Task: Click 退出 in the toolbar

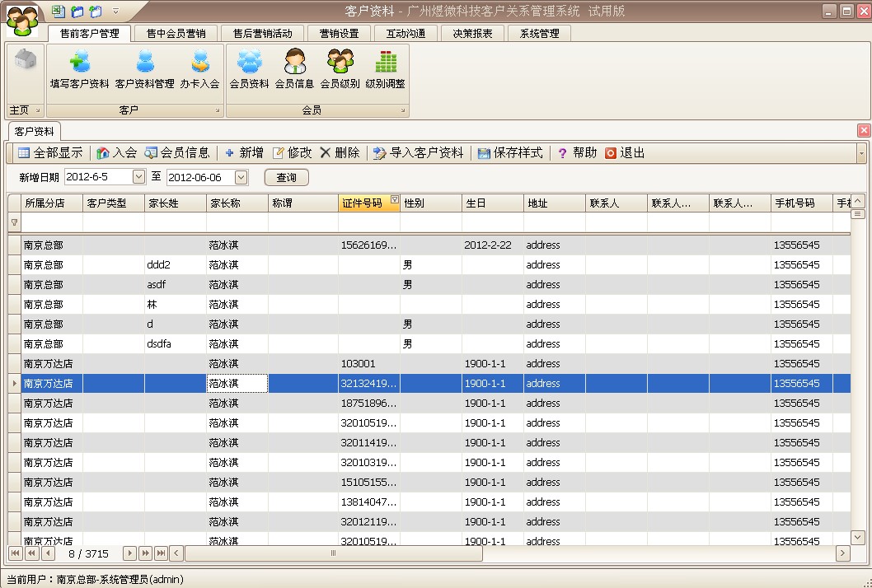Action: pos(625,153)
